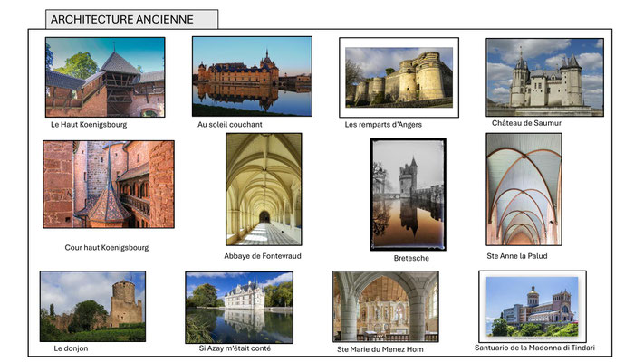Open the Au soleil couchant château photo

pyautogui.click(x=252, y=76)
